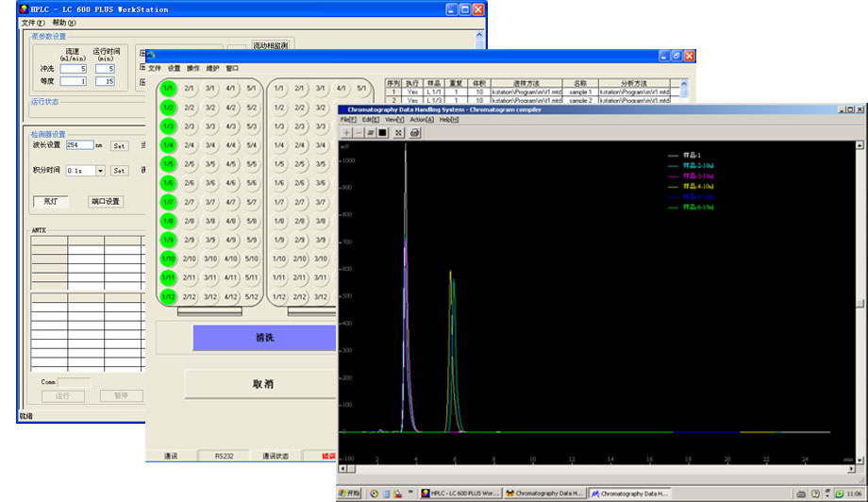Click the 流动相监测 button in HPLC window
Image resolution: width=868 pixels, height=502 pixels.
(x=271, y=45)
